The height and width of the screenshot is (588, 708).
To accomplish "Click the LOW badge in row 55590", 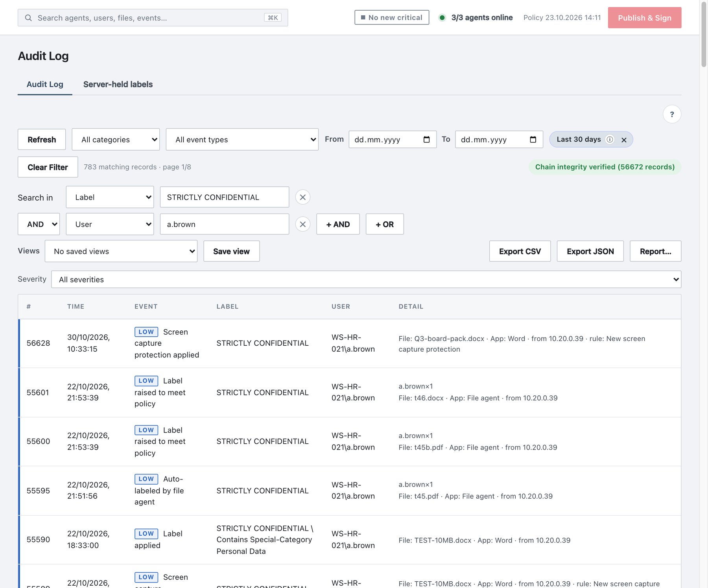I will click(146, 533).
